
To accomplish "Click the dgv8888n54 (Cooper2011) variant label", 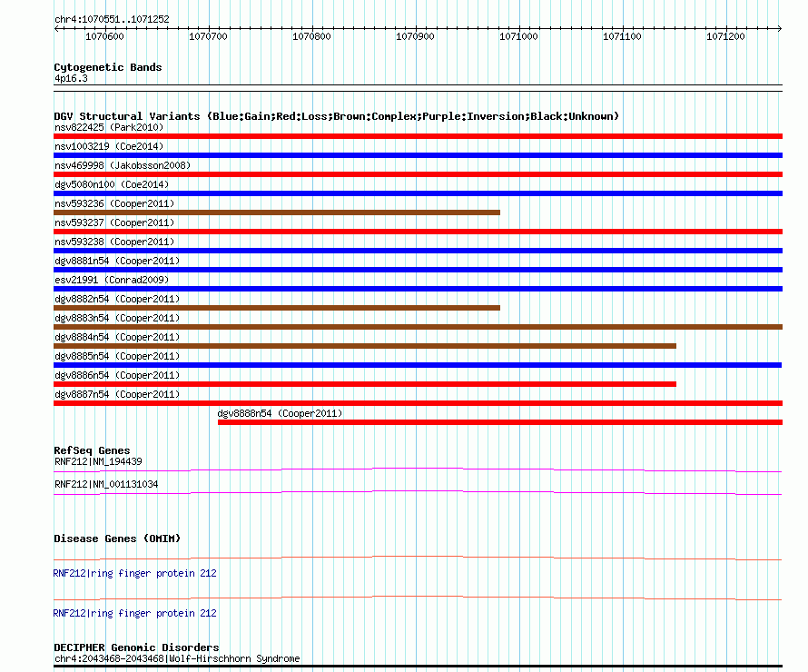I will [x=280, y=413].
